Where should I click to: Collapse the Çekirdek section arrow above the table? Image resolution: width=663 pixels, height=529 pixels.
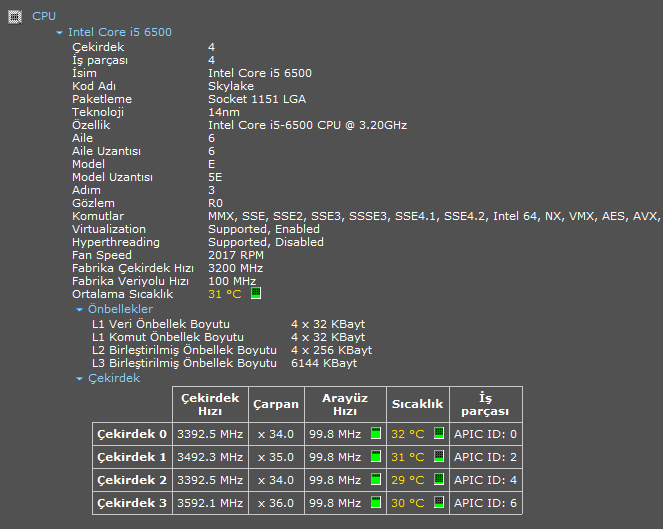pos(80,379)
